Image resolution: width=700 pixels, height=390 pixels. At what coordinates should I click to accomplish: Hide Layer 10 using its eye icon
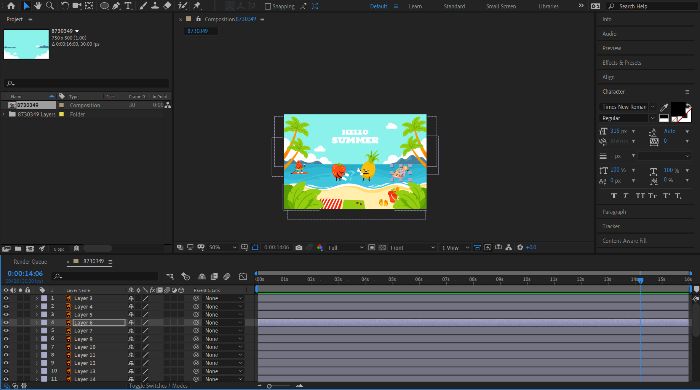click(x=6, y=347)
